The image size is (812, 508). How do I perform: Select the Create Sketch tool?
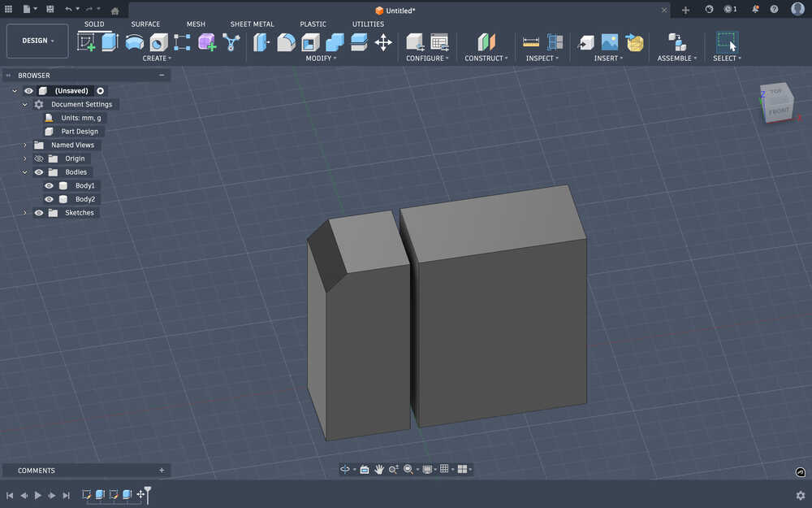click(86, 41)
